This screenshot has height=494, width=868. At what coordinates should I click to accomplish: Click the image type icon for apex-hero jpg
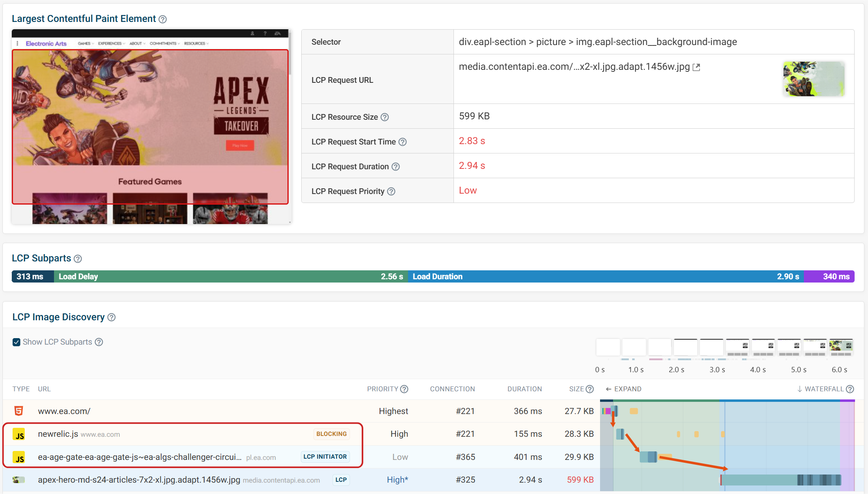coord(19,480)
